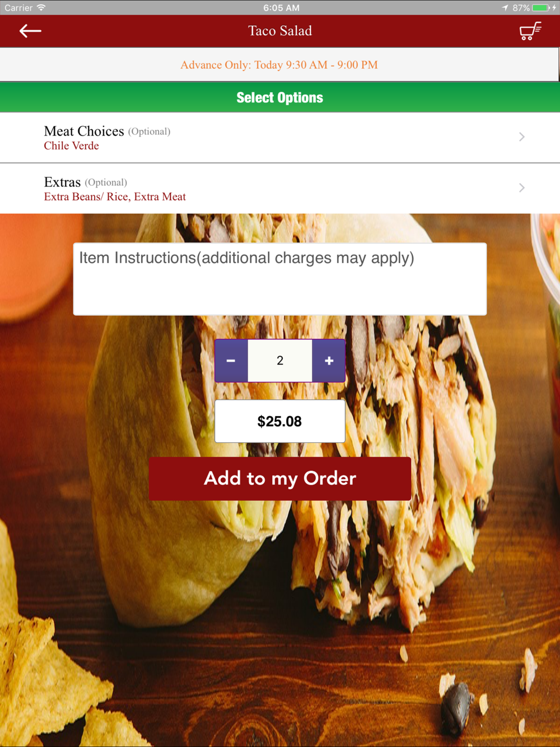Screen dimensions: 560x747
Task: Open the shopping cart icon
Action: point(530,31)
